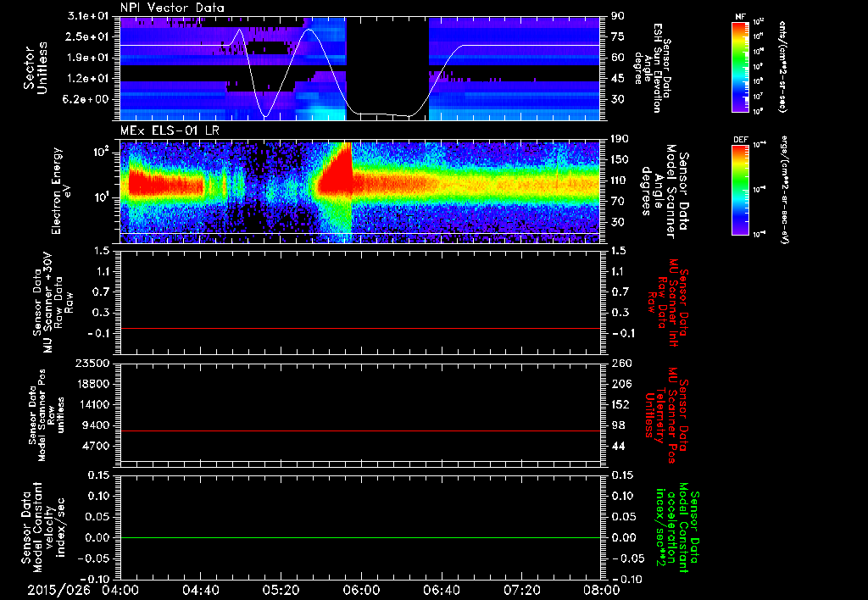Screen dimensions: 868x600
Task: Click the 'ESH Sun Elevation Angle degree' axis title
Action: pyautogui.click(x=652, y=68)
